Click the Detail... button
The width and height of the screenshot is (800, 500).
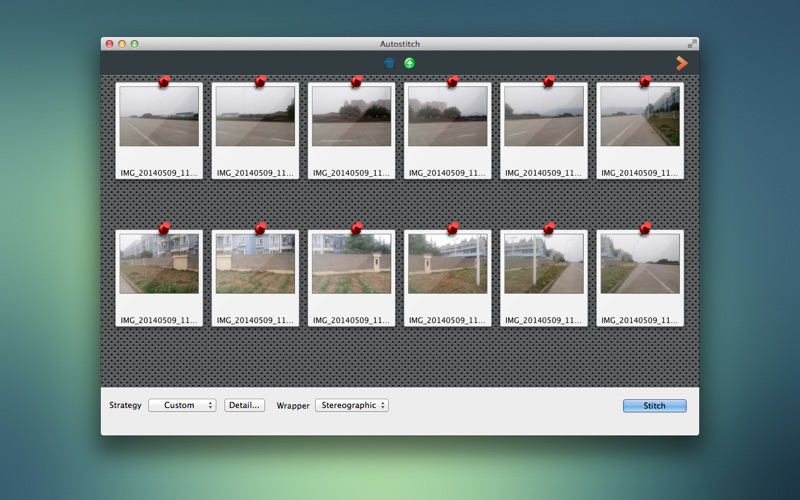click(x=244, y=405)
